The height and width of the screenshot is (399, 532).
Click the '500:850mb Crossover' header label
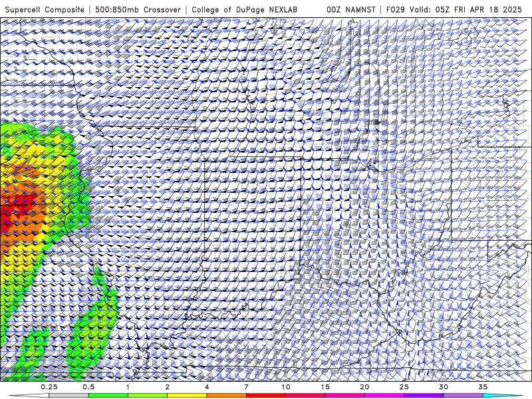click(138, 10)
